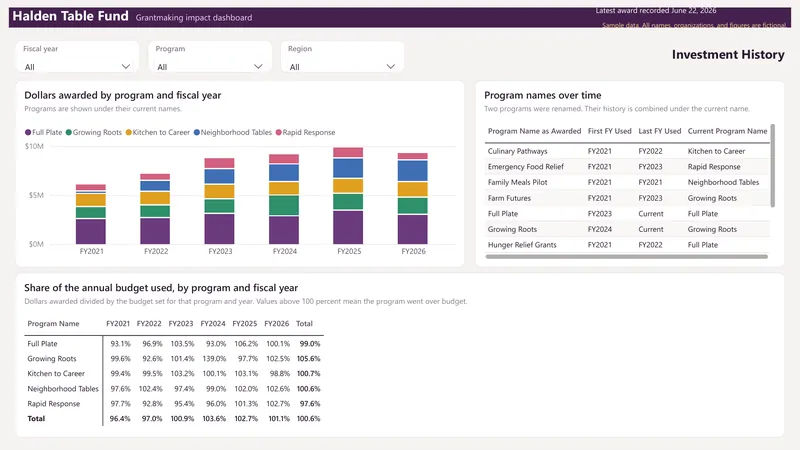This screenshot has height=450, width=800.
Task: Click the Dollars awarded by program chart title
Action: (x=122, y=95)
